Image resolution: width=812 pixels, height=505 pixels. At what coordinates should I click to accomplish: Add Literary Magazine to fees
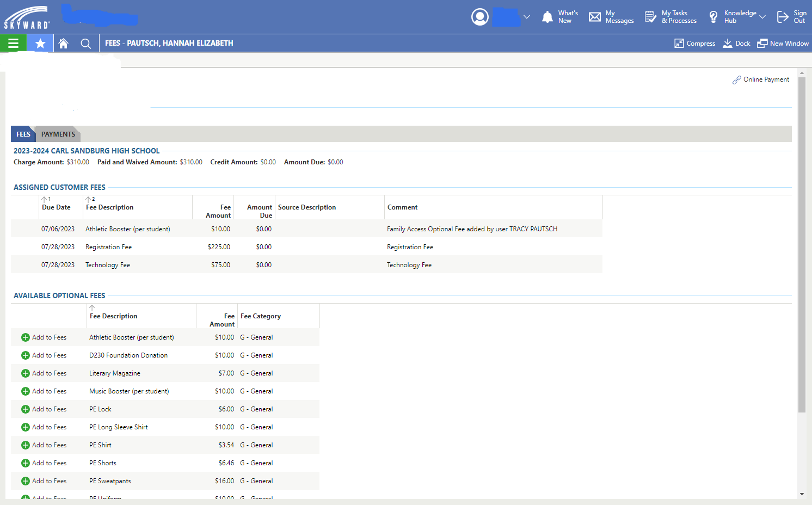tap(44, 373)
